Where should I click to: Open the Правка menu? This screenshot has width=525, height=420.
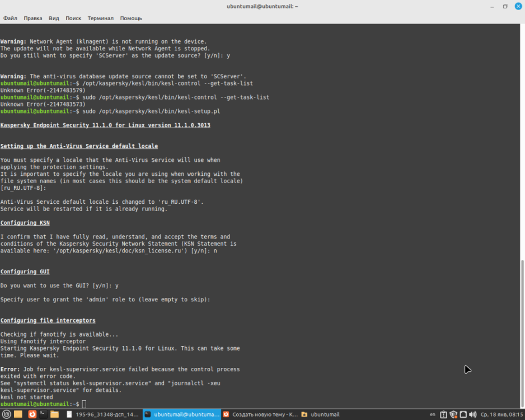click(33, 18)
